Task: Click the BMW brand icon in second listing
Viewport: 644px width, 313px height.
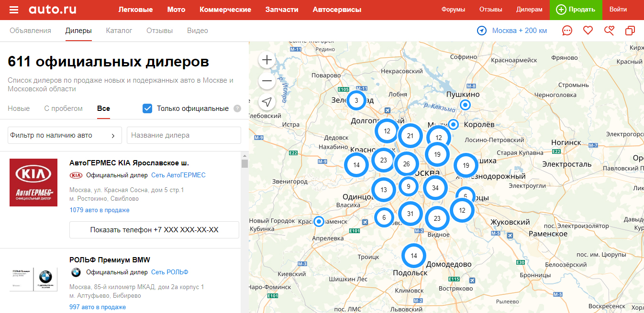Action: (76, 272)
